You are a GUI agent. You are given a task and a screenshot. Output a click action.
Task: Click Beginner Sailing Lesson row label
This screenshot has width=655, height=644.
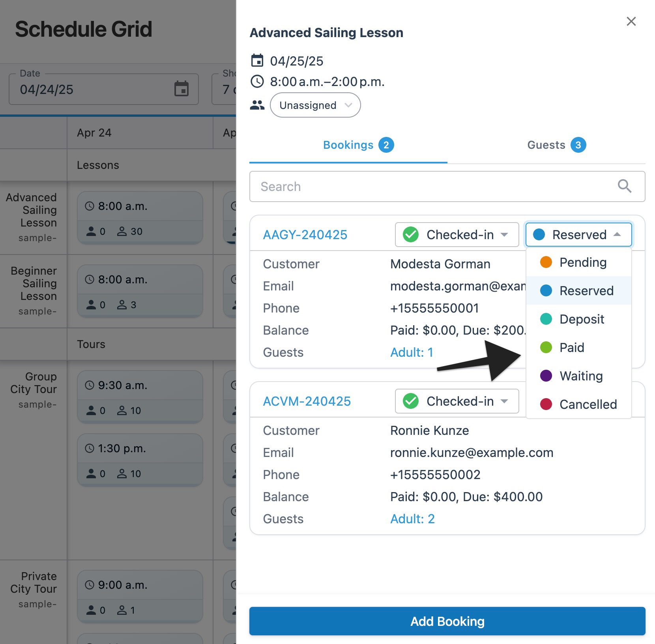click(x=34, y=283)
